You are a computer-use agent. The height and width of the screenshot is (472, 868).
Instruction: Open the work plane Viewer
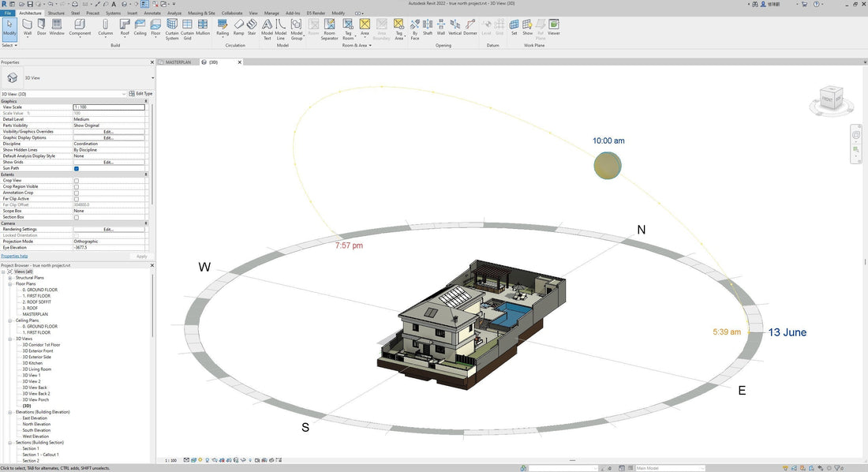(x=554, y=28)
